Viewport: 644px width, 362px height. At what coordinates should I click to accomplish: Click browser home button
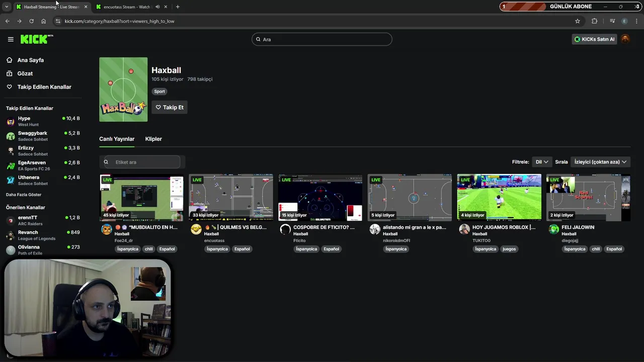tap(43, 21)
